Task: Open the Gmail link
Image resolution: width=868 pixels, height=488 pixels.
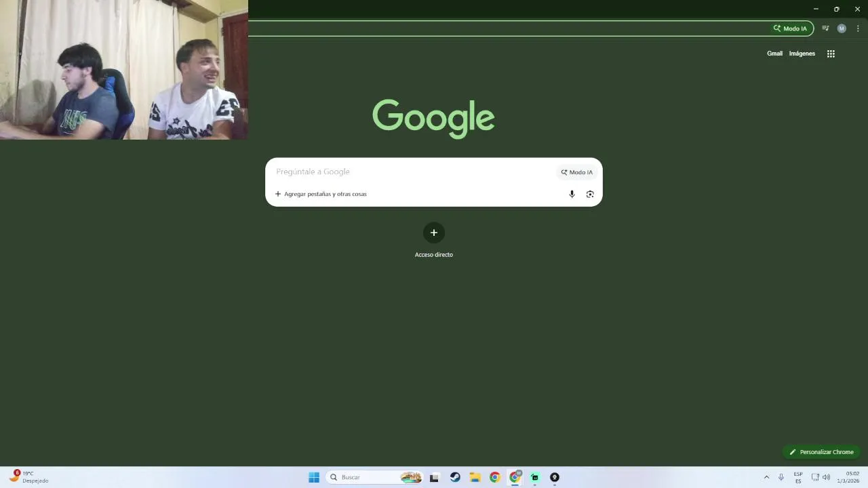Action: point(774,54)
